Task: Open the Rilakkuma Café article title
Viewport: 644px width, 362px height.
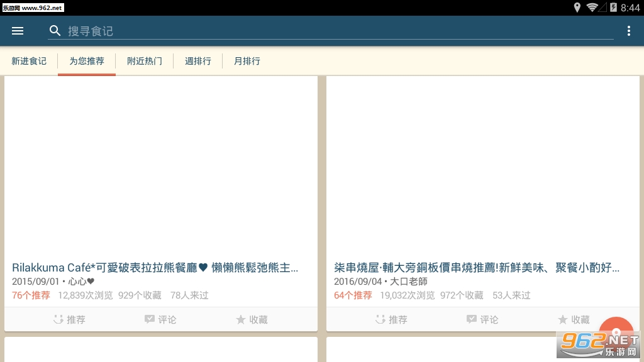Action: [155, 268]
